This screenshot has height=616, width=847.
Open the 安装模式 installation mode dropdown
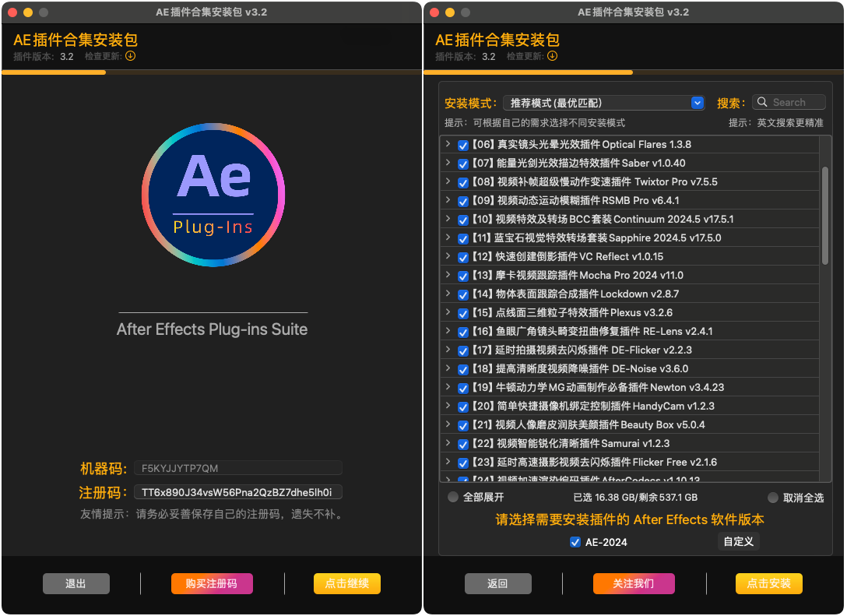point(698,102)
